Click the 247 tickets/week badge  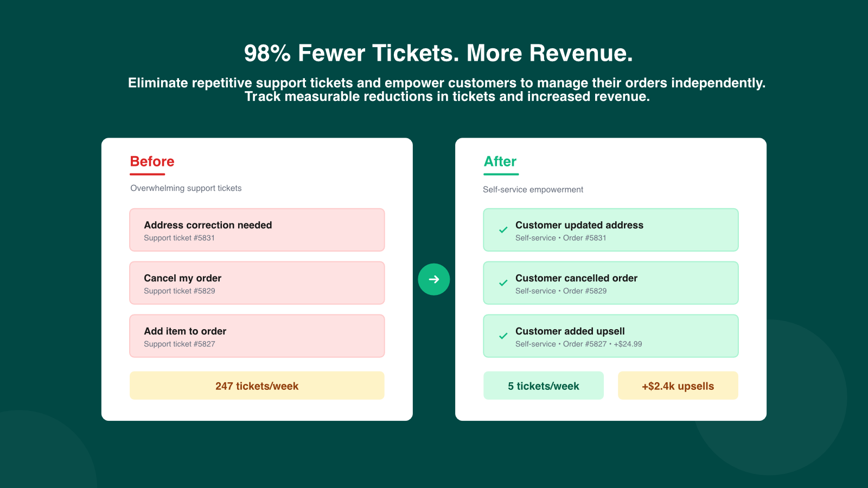(257, 386)
